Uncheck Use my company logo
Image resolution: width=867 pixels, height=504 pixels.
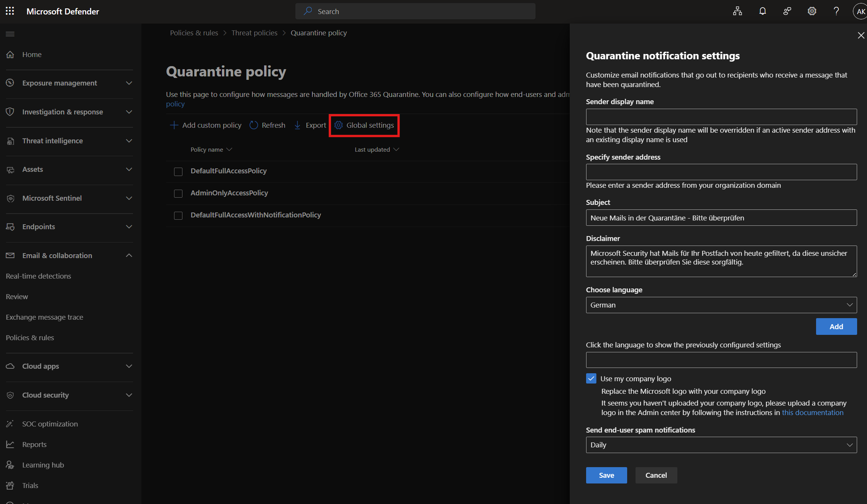tap(591, 379)
